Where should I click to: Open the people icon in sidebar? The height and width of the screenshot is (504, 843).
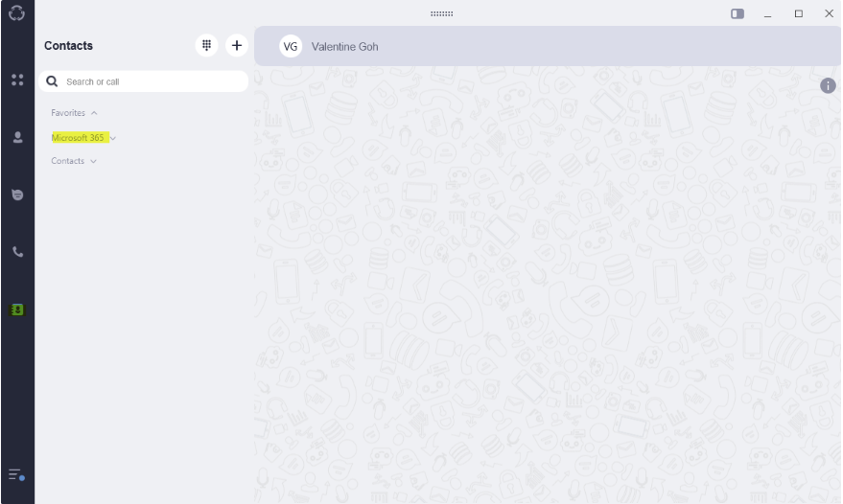[x=17, y=137]
